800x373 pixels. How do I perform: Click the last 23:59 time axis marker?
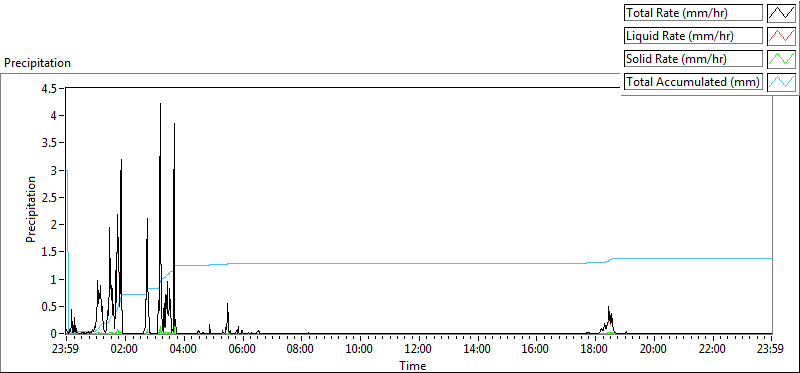[x=771, y=350]
